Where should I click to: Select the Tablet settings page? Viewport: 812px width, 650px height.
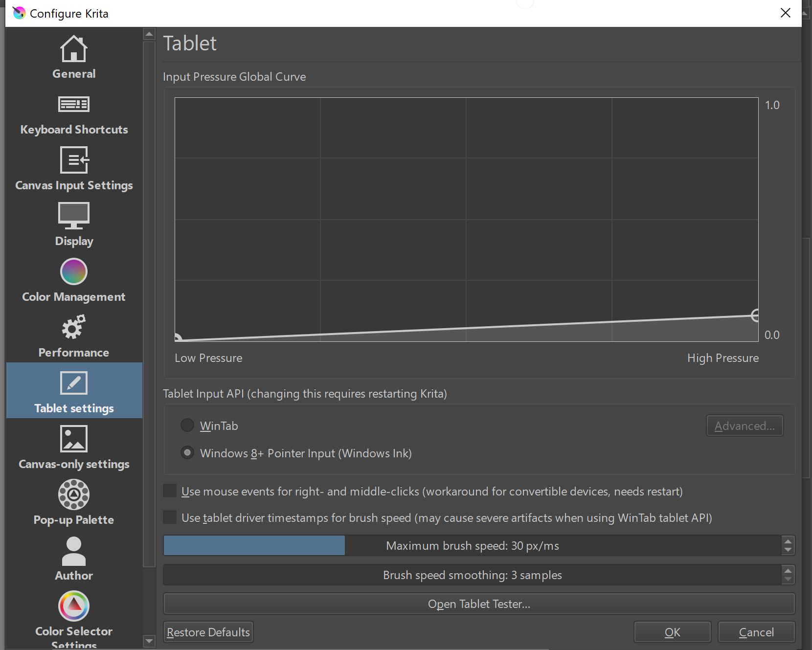pos(74,390)
